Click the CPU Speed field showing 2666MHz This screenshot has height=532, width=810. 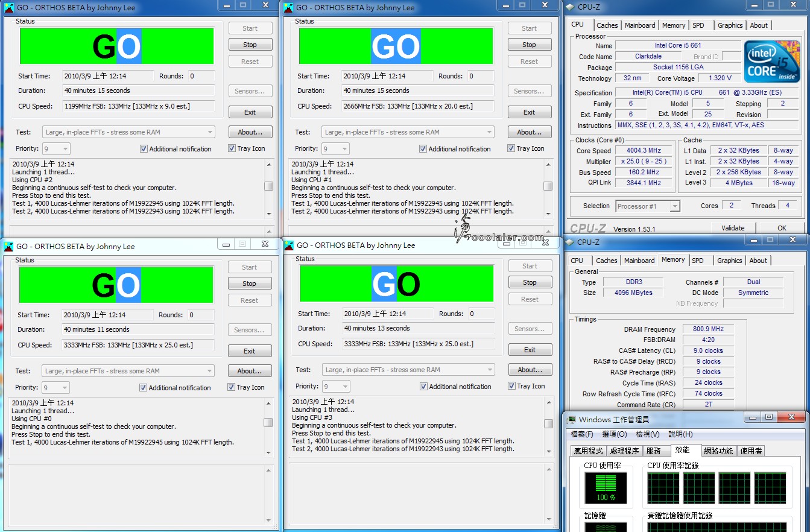(x=418, y=106)
